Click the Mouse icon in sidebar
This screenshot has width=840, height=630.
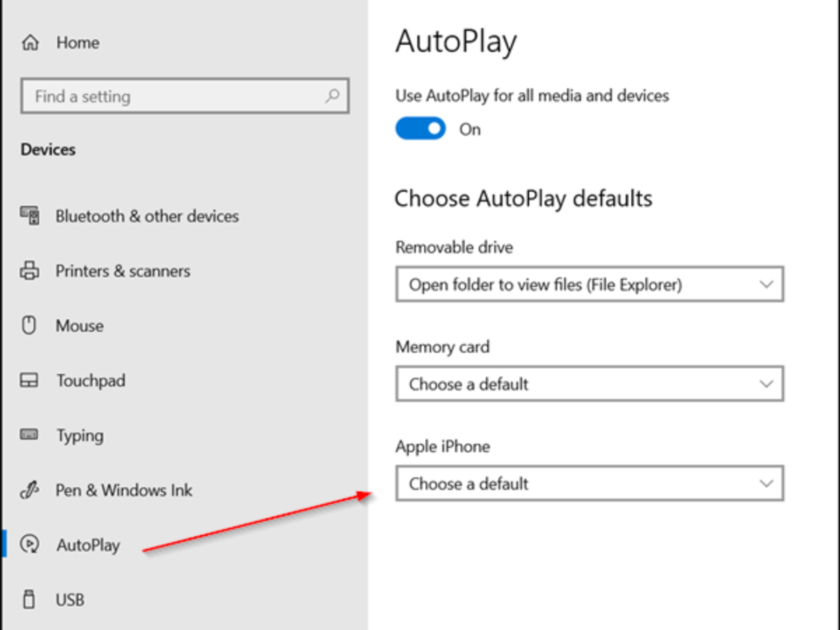pos(29,325)
